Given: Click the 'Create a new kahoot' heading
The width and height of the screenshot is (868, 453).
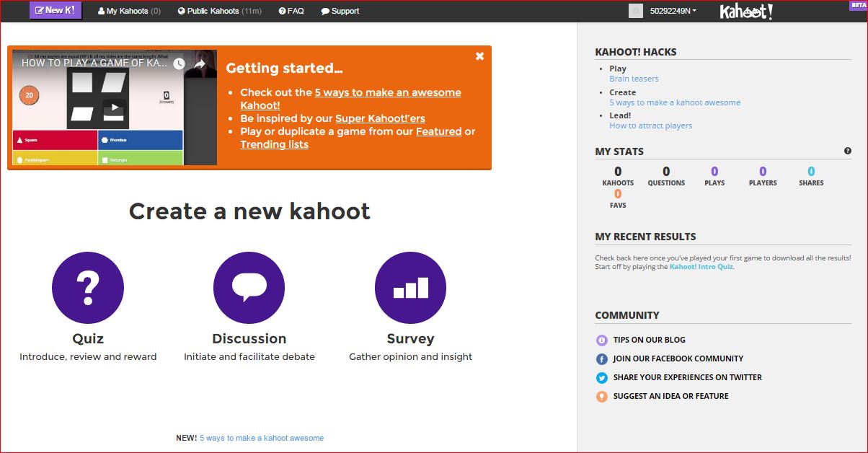Looking at the screenshot, I should [x=249, y=211].
